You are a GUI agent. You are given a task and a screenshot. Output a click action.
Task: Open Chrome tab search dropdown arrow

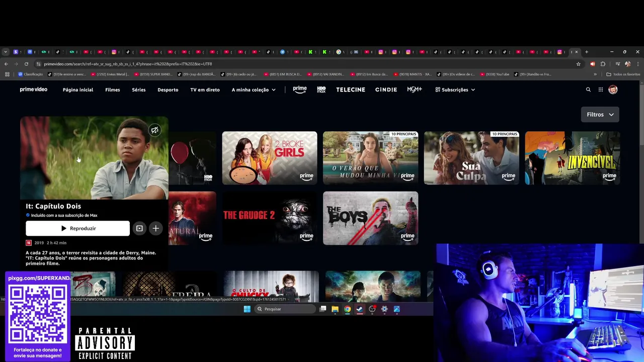tap(6, 52)
